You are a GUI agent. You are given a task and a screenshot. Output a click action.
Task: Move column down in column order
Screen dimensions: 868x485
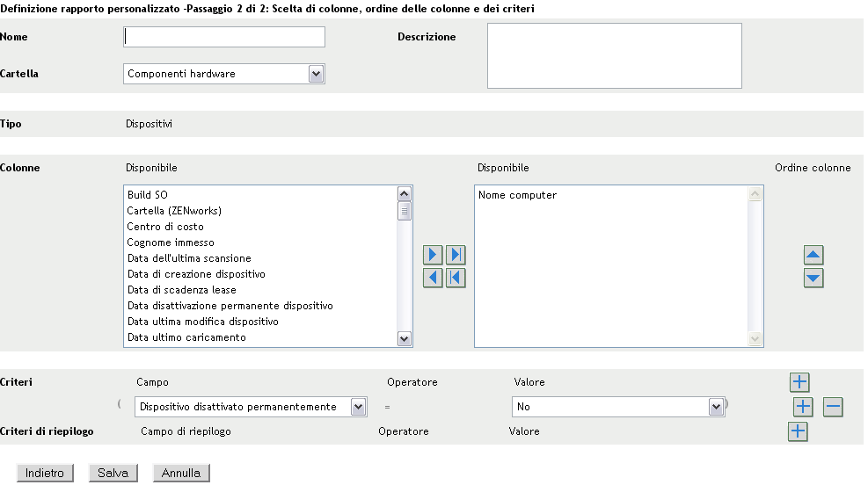coord(814,278)
